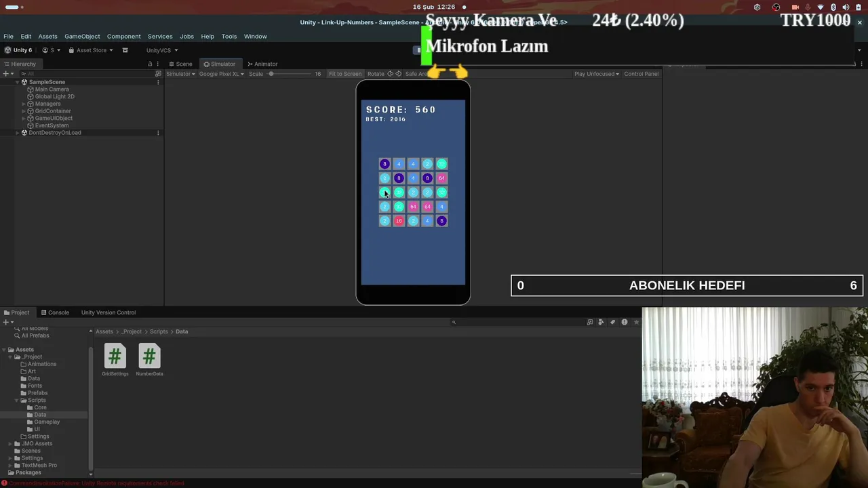This screenshot has width=868, height=488.
Task: Open the Simulator view dropdown
Action: click(x=180, y=74)
